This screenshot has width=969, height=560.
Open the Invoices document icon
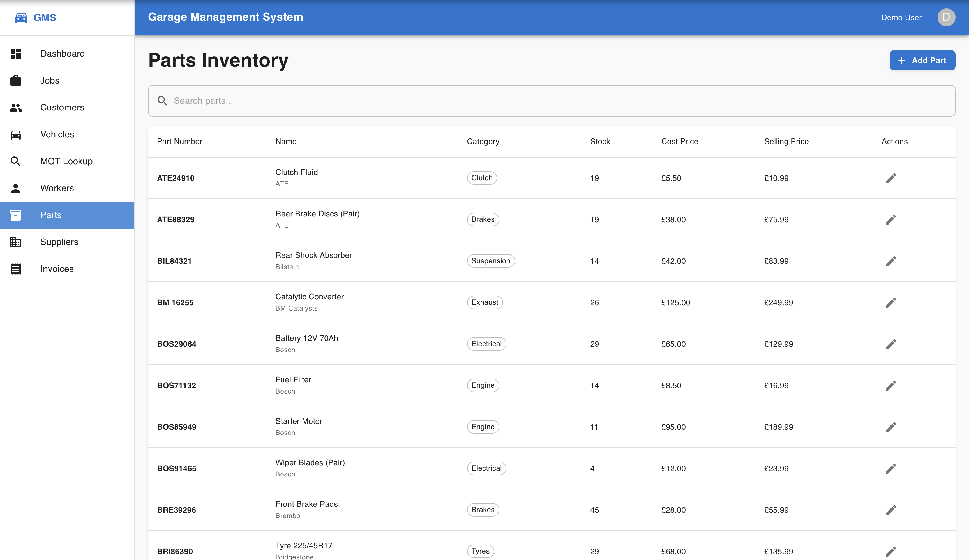click(x=16, y=269)
